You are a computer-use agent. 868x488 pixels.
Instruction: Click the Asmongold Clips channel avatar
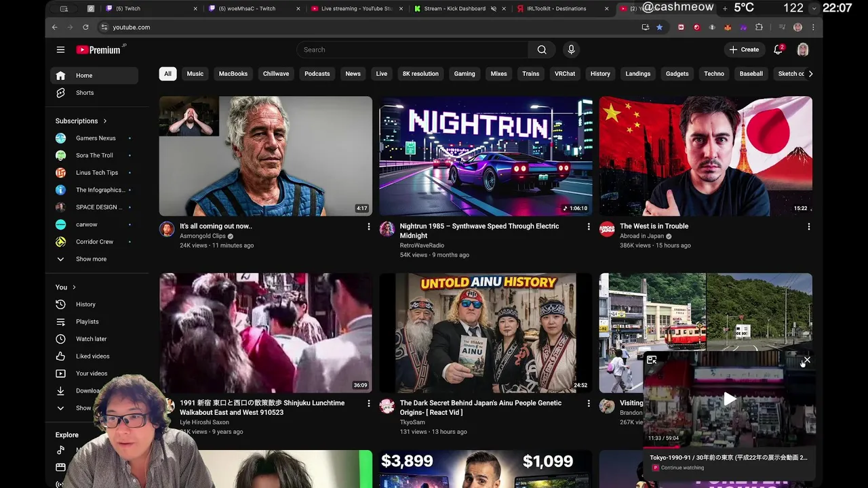(167, 229)
